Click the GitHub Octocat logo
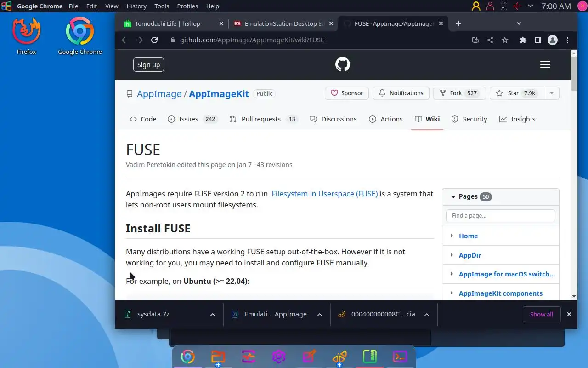 [343, 64]
